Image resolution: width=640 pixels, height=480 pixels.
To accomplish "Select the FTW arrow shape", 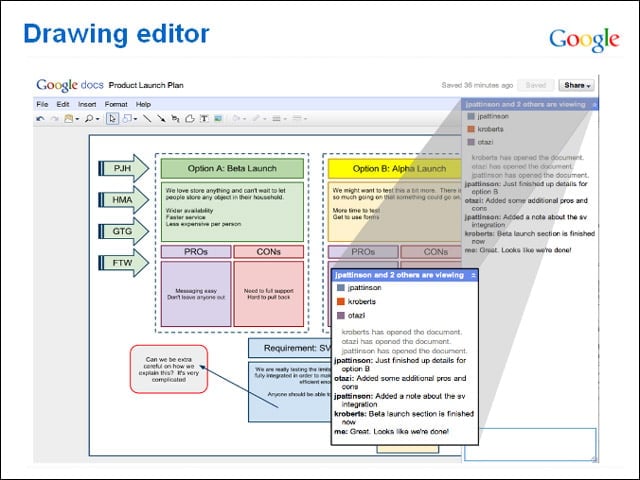I will coord(124,263).
